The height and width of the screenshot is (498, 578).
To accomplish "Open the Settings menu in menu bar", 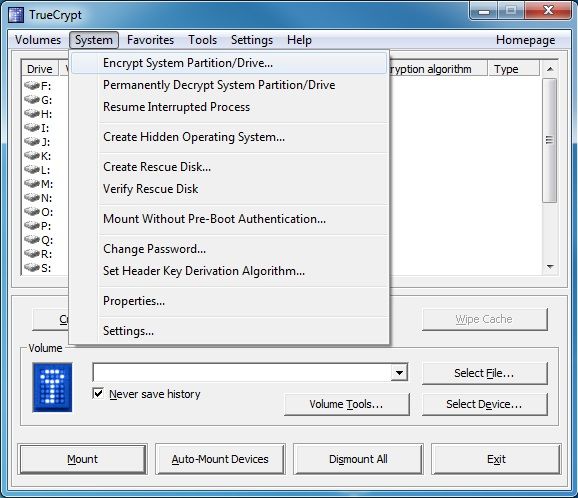I will 252,40.
